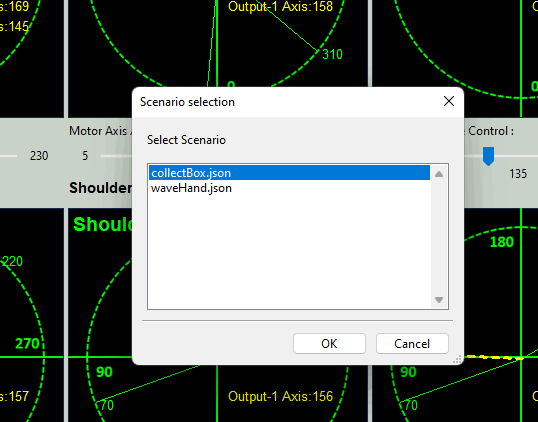538x422 pixels.
Task: Close the Scenario selection dialog
Action: click(x=449, y=102)
